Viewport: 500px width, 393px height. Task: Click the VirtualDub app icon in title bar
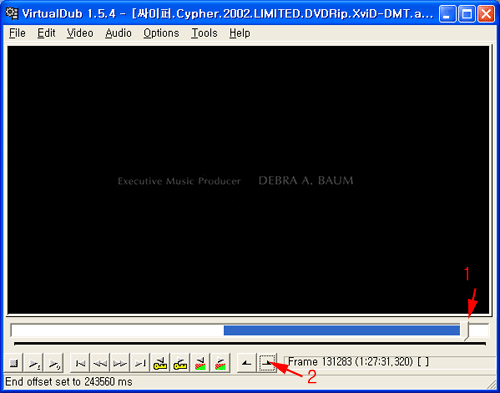coord(12,13)
